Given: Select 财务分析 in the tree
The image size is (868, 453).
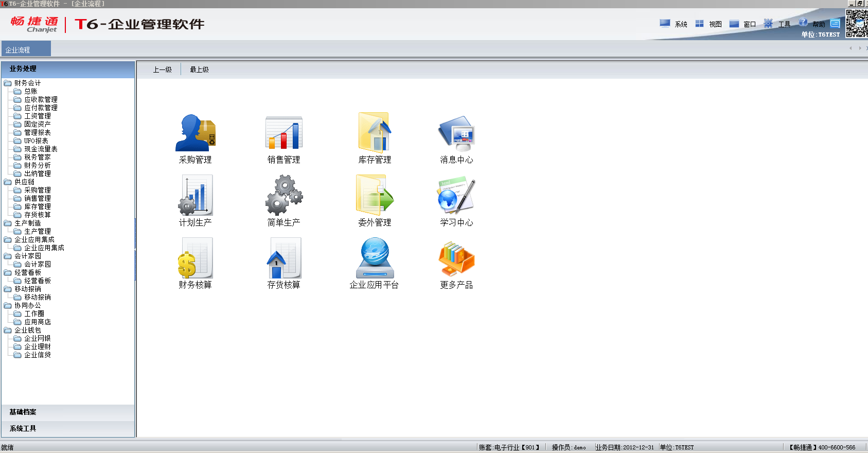Looking at the screenshot, I should (38, 165).
